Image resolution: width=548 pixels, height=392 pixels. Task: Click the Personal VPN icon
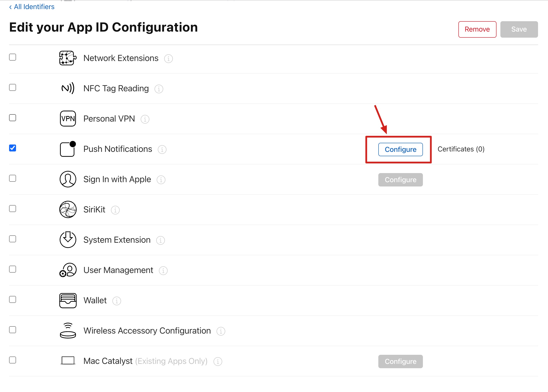pyautogui.click(x=68, y=119)
